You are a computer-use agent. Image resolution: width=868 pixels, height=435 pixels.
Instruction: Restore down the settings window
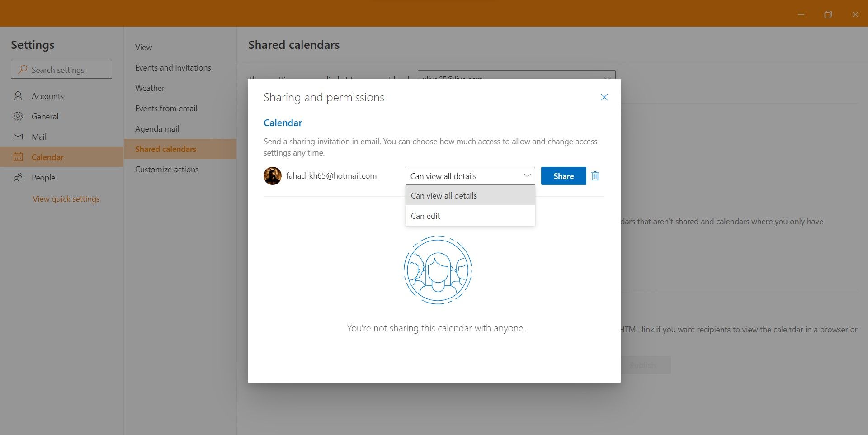pos(828,14)
